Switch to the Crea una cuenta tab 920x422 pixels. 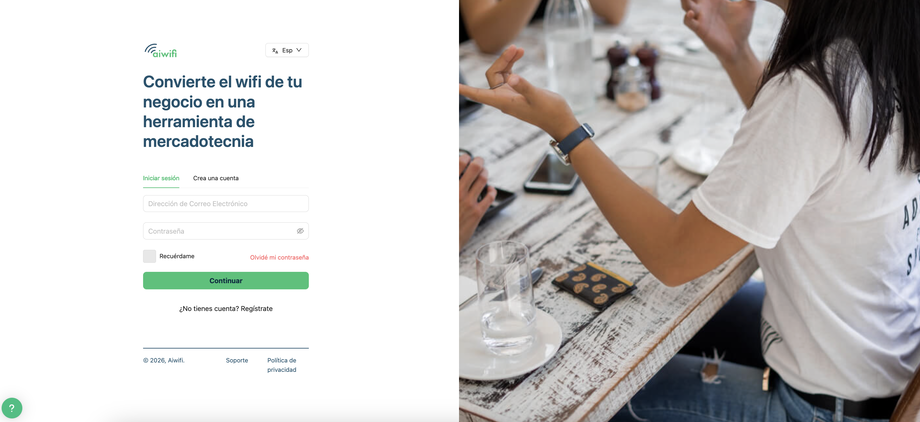[x=215, y=178]
